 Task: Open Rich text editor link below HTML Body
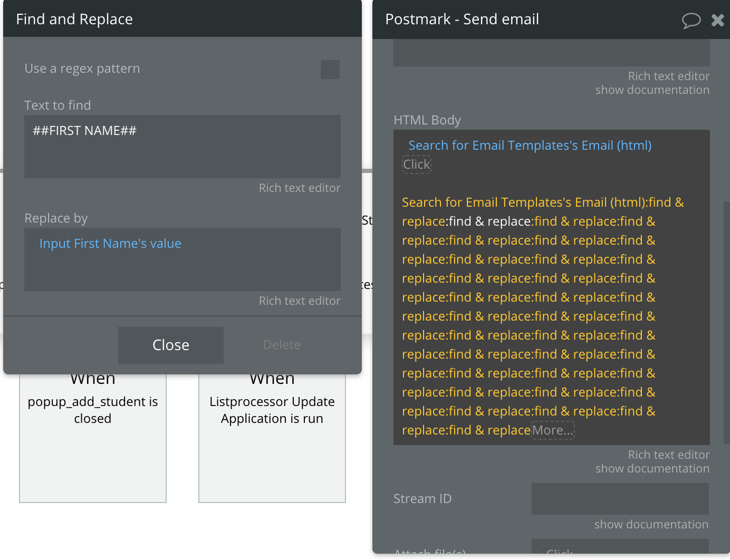pos(669,455)
